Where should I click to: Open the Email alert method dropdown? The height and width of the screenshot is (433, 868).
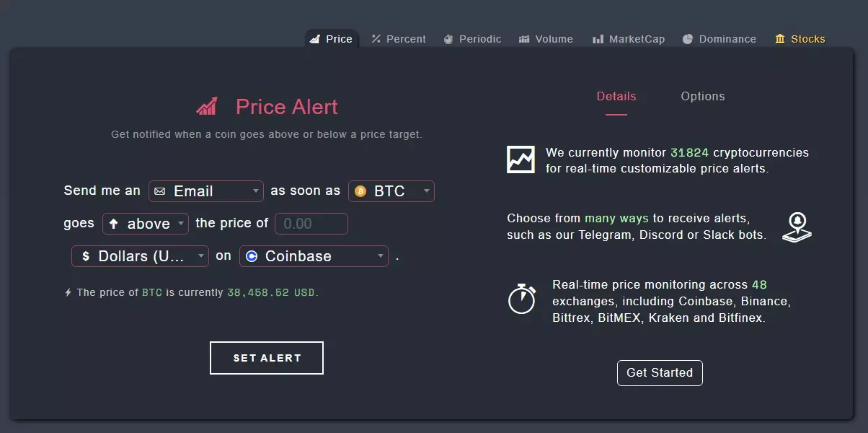tap(206, 191)
